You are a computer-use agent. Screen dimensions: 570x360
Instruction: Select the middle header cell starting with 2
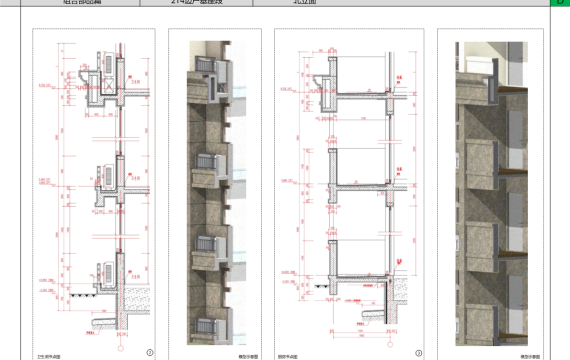[196, 3]
